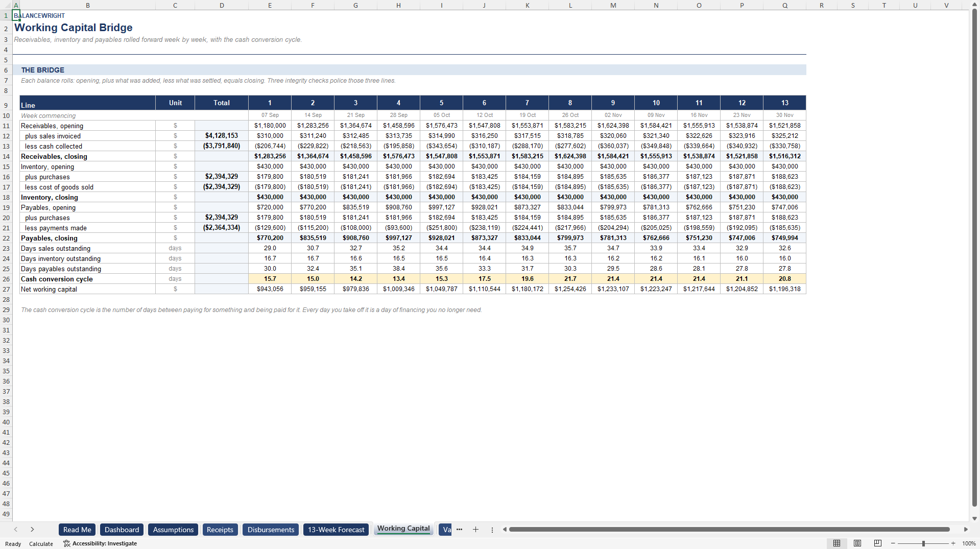
Task: Click horizontal scrollbar left arrow
Action: 505,530
